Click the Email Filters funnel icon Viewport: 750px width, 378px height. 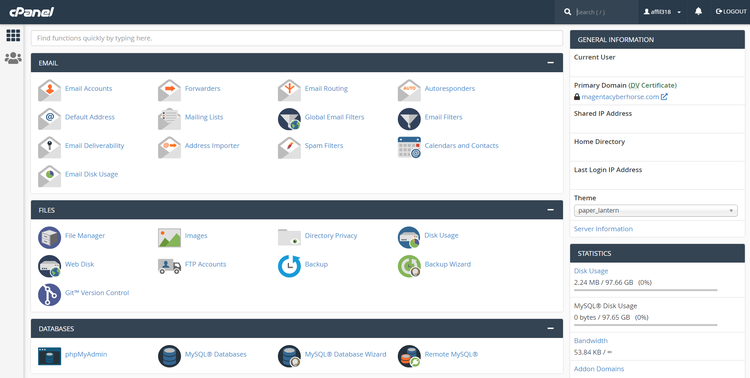[x=409, y=119]
